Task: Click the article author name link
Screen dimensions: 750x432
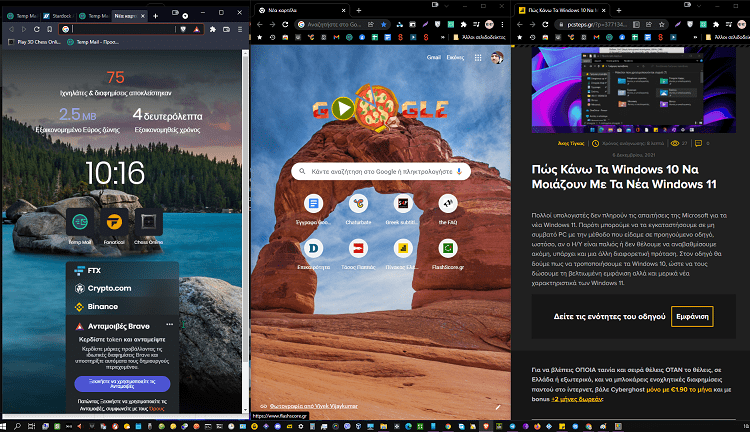Action: pyautogui.click(x=571, y=143)
